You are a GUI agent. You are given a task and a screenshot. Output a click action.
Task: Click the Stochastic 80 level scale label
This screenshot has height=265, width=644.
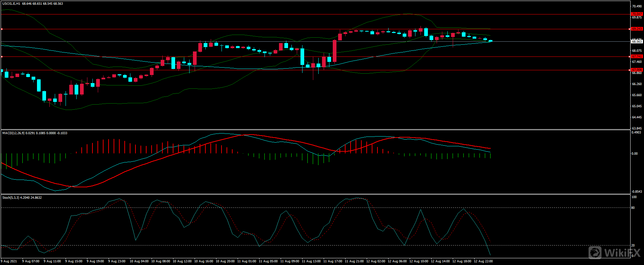(x=633, y=208)
